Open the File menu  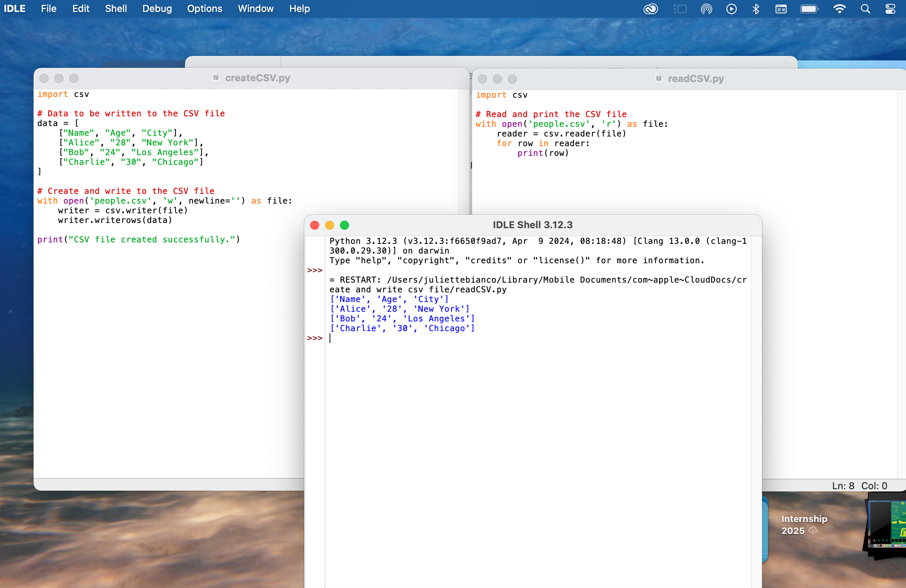pyautogui.click(x=48, y=8)
